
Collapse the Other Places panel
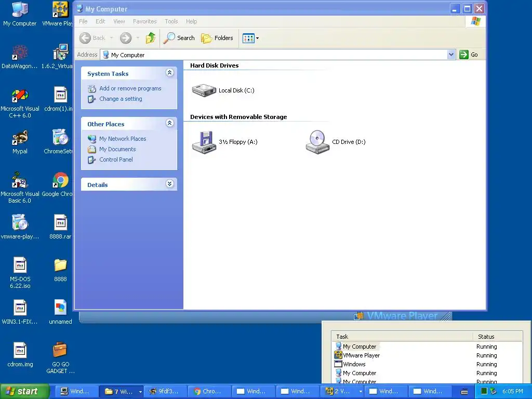pos(170,123)
